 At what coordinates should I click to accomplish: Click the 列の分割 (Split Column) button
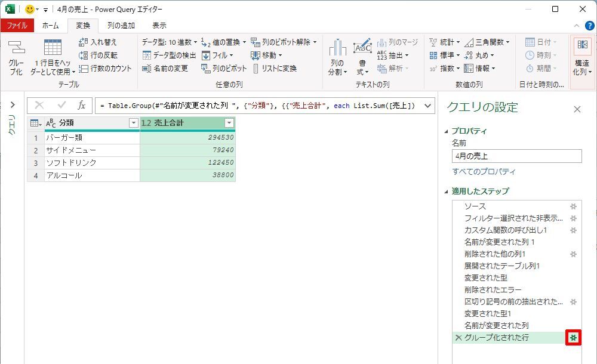(337, 60)
